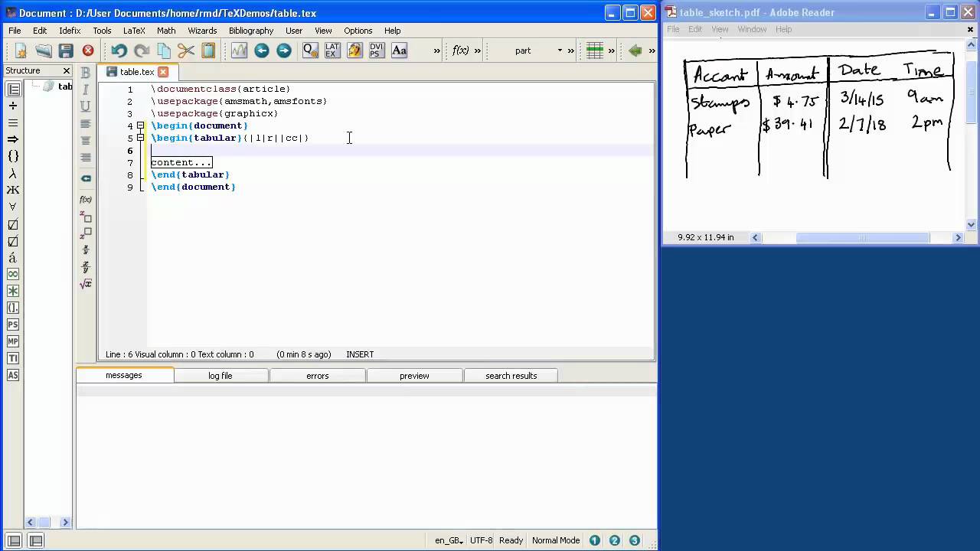Click the Aa toolbar icon

(x=399, y=51)
